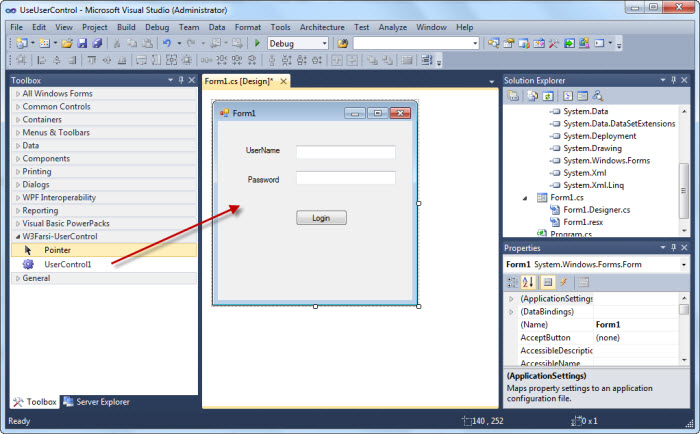Click the Open File folder icon
This screenshot has width=700, height=434.
tap(67, 44)
